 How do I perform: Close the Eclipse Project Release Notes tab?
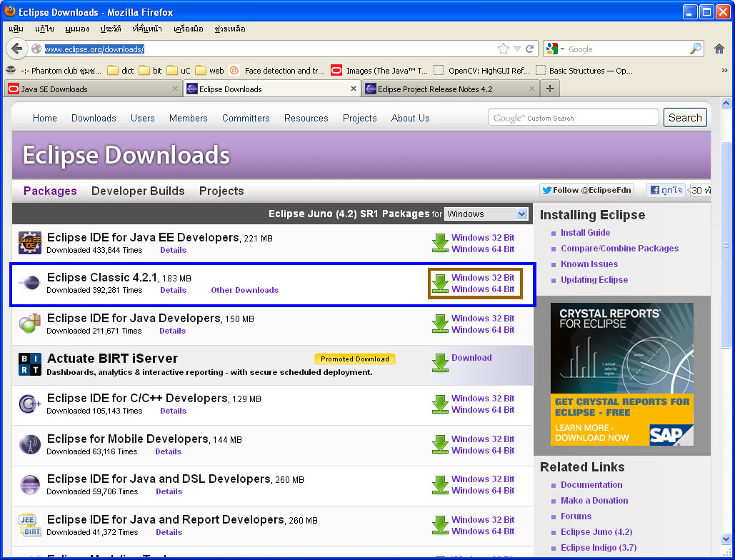tap(532, 89)
